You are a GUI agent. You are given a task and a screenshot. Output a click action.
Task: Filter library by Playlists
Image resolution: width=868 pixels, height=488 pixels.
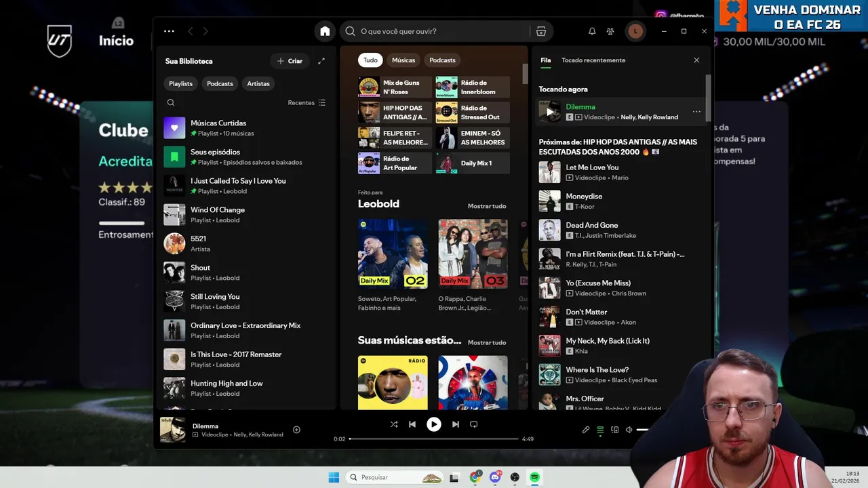[180, 83]
